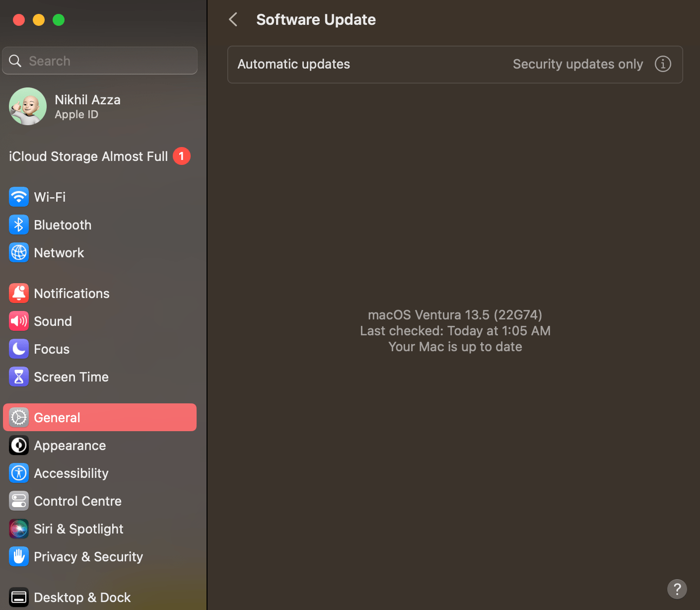The height and width of the screenshot is (610, 700).
Task: Click the Desktop & Dock icon
Action: coord(19,598)
